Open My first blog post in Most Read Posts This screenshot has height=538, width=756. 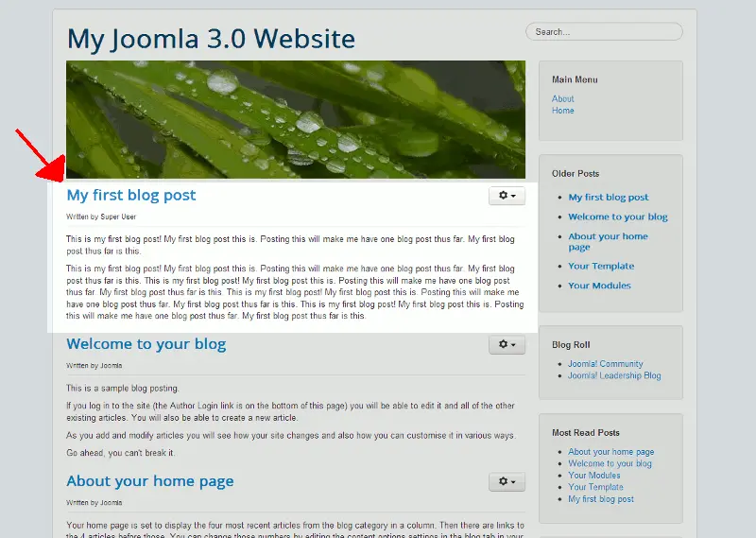point(601,499)
